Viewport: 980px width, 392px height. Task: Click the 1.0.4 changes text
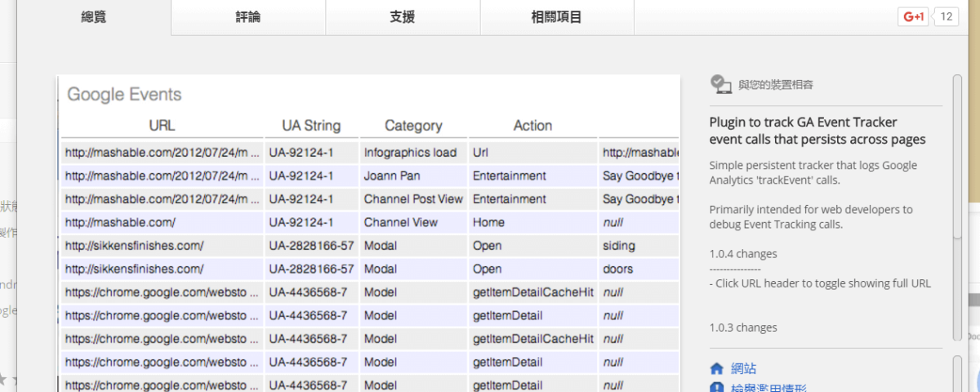(743, 254)
